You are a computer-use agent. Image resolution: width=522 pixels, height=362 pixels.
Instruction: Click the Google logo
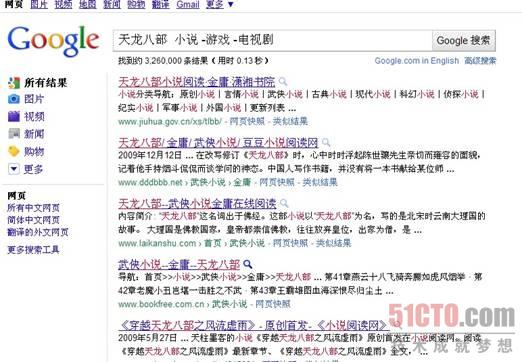53,41
